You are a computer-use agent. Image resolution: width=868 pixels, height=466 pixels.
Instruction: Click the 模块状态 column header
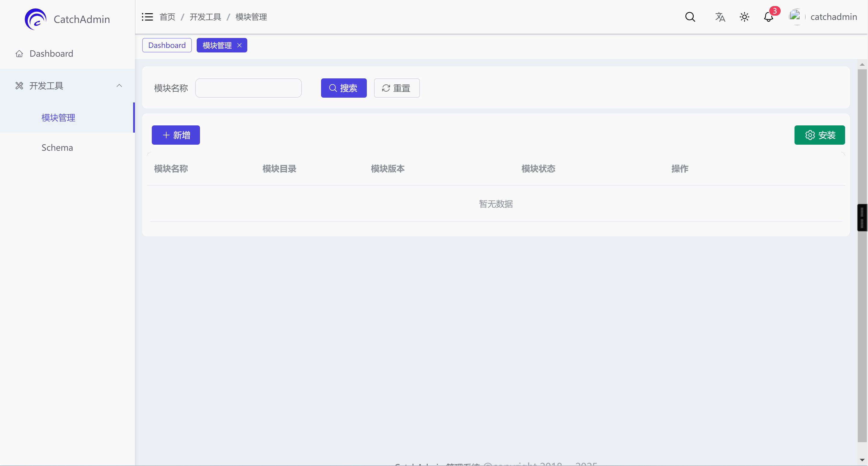538,168
